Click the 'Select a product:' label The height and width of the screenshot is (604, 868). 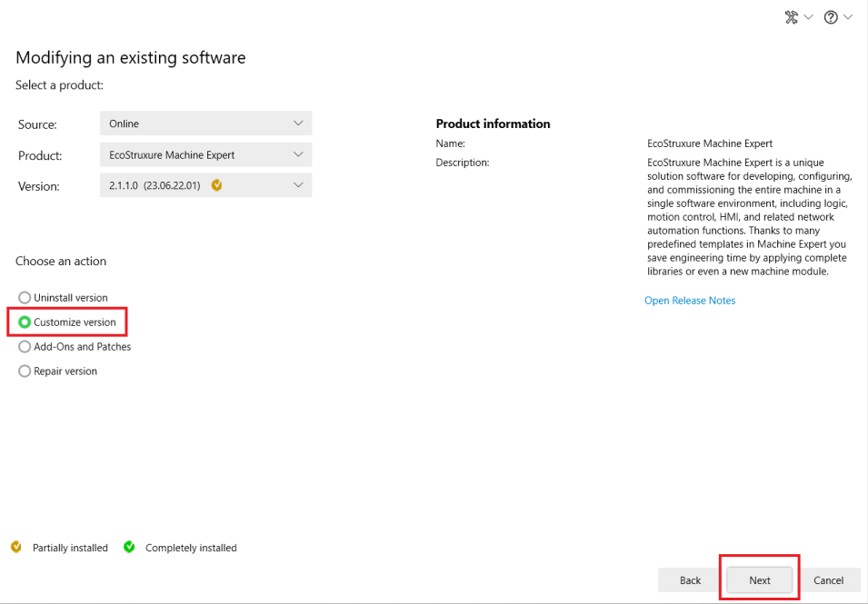click(59, 85)
